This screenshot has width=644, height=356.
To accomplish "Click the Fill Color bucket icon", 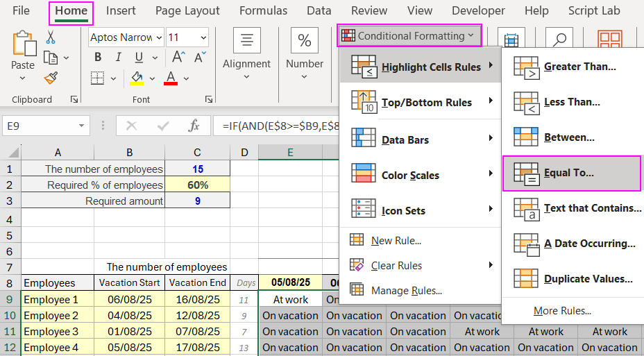I will [137, 78].
